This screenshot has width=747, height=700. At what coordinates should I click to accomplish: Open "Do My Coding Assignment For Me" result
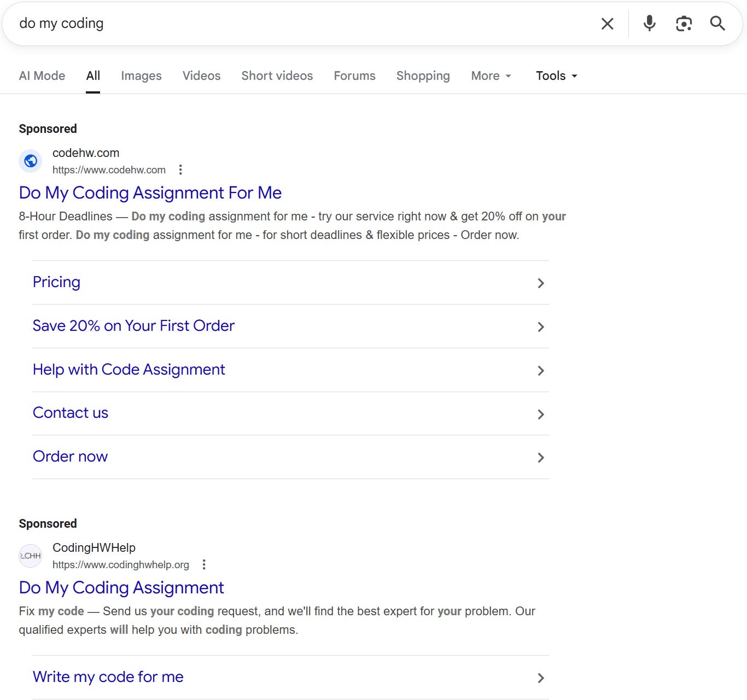150,192
